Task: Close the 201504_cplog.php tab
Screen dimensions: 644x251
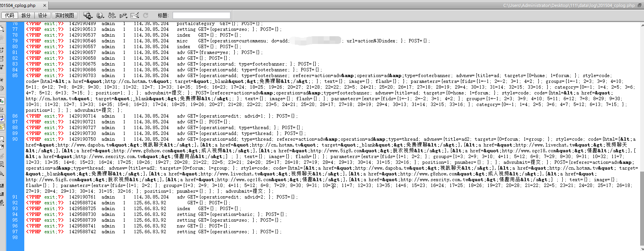Action: point(45,5)
